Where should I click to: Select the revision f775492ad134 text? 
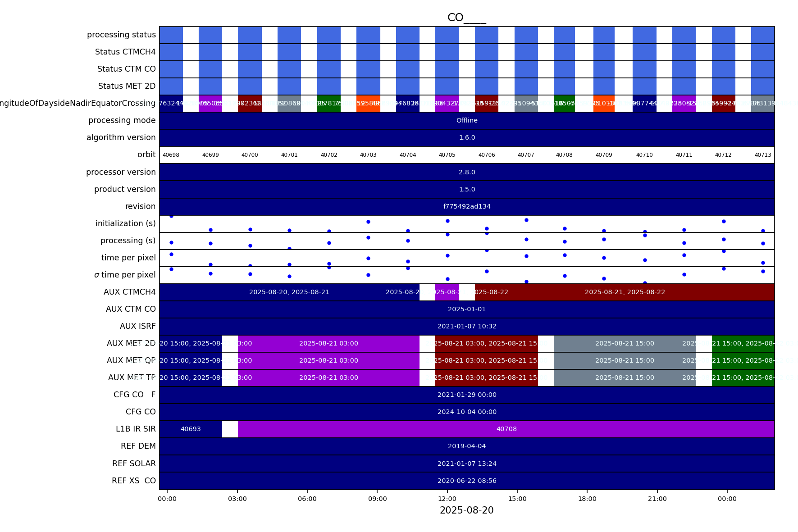(x=466, y=207)
